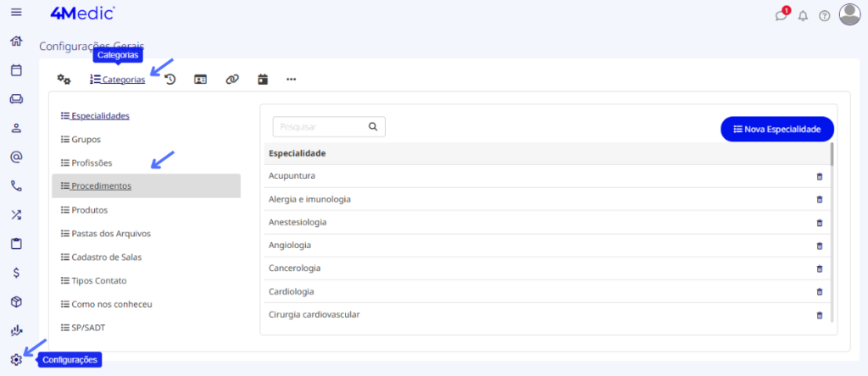Expand the three-dots more options

click(x=292, y=80)
